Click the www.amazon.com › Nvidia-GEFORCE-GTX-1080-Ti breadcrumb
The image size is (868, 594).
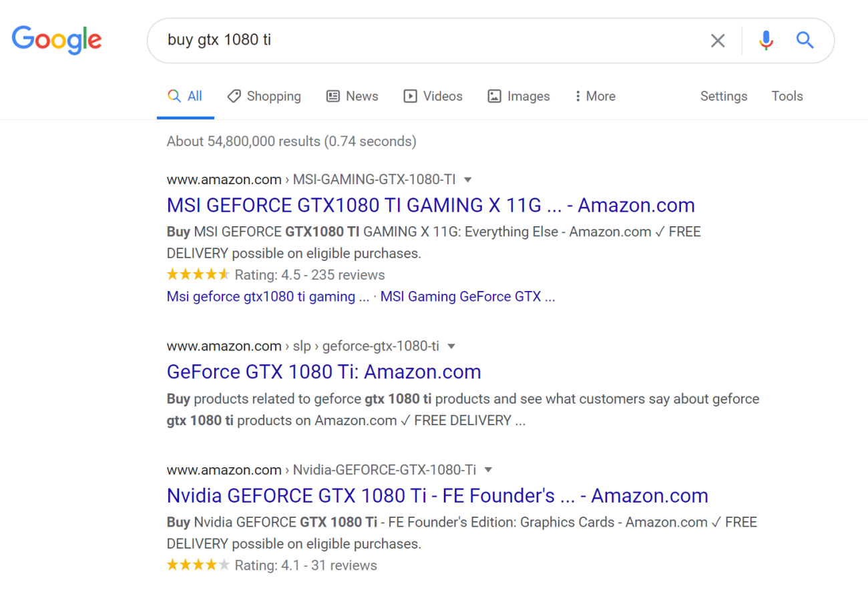point(321,470)
